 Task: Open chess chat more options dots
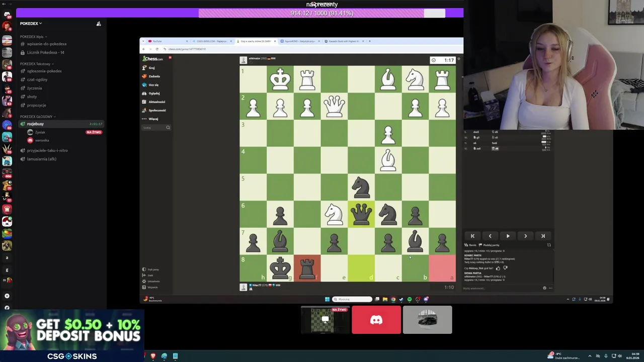click(x=550, y=288)
